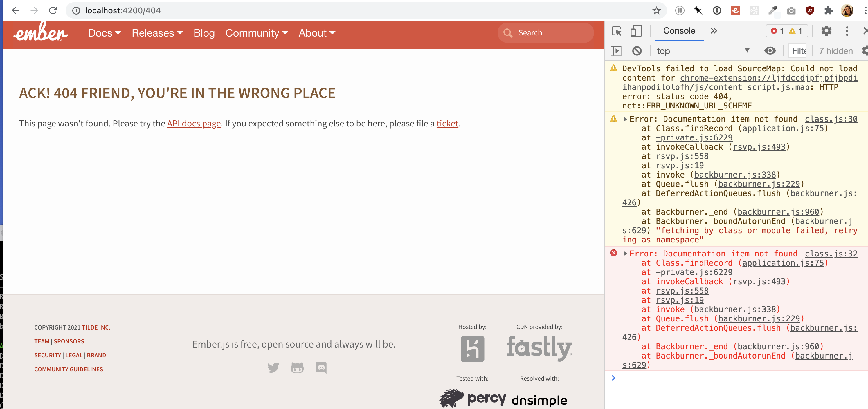This screenshot has height=409, width=868.
Task: Follow the API docs page link
Action: 194,124
